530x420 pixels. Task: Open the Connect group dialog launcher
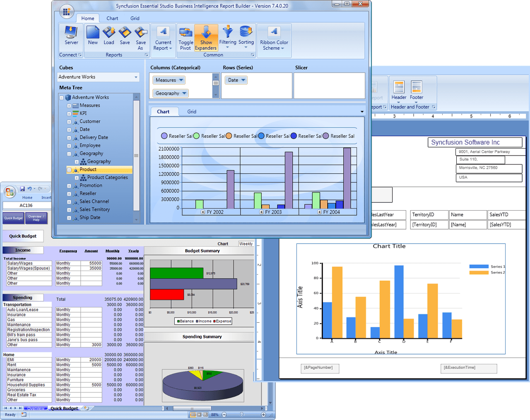point(80,55)
